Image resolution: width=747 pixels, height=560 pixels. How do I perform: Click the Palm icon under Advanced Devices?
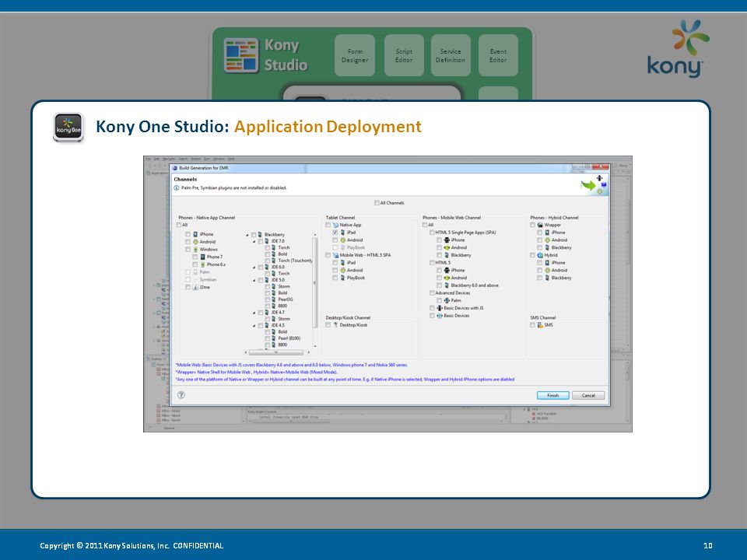click(x=447, y=300)
